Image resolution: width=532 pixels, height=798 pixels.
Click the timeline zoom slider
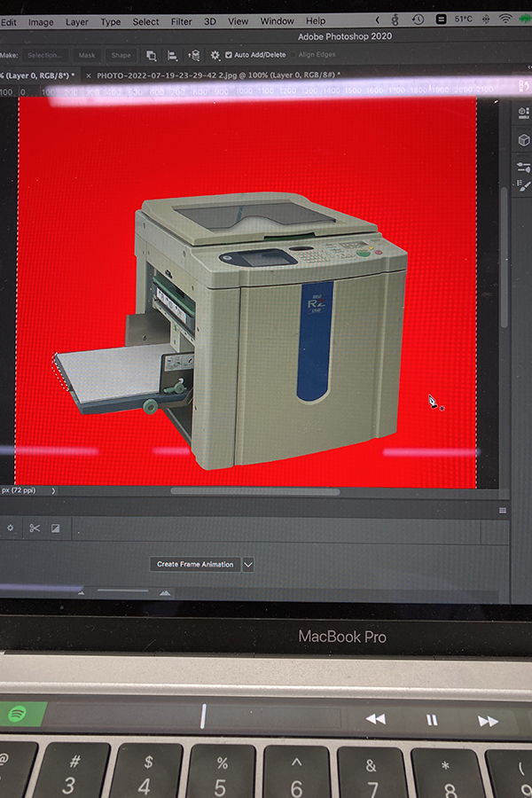122,591
